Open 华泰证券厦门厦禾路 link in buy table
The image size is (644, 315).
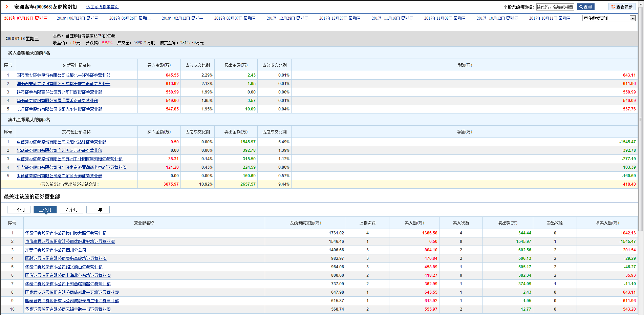(57, 101)
